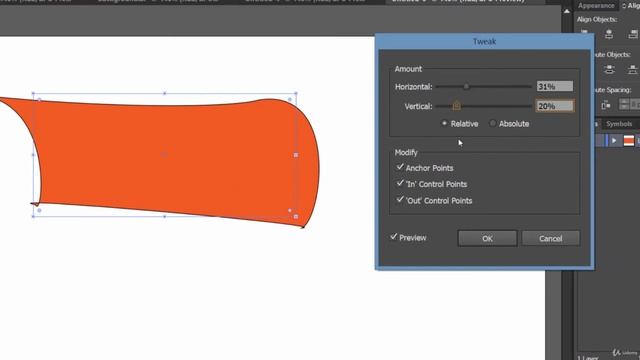This screenshot has height=360, width=640.
Task: Cancel the Tweak dialog
Action: 551,238
